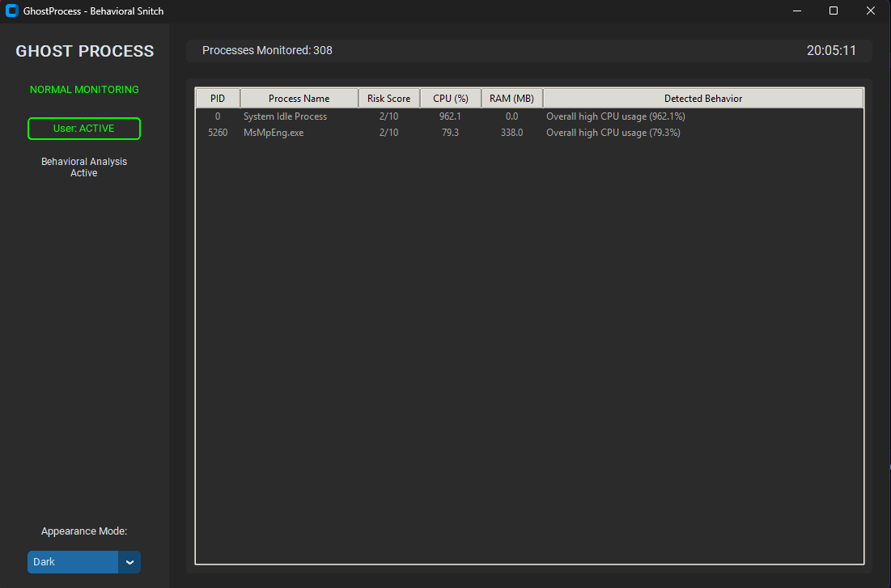Click the Behavioral Analysis Active label
Screen dimensions: 891x588
84,167
